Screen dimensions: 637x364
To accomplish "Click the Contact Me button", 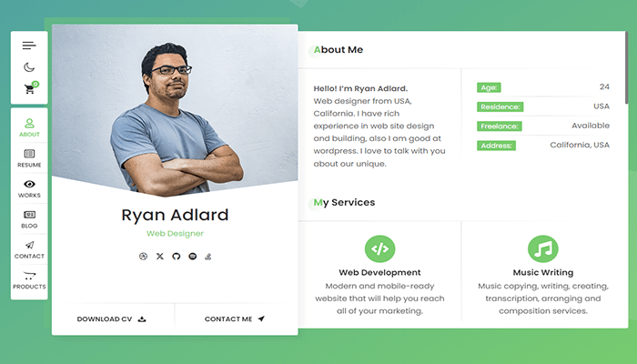I will coord(236,318).
